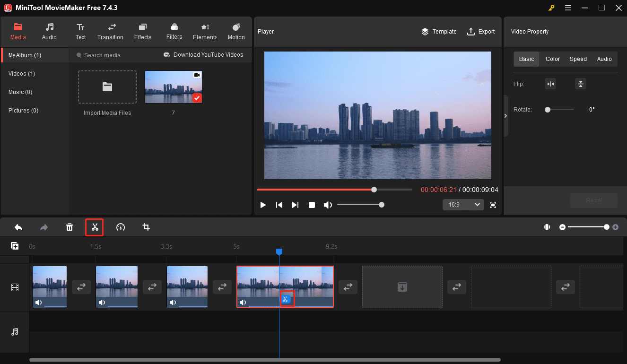Open the Audio tab
Viewport: 627px width, 364px height.
click(49, 31)
